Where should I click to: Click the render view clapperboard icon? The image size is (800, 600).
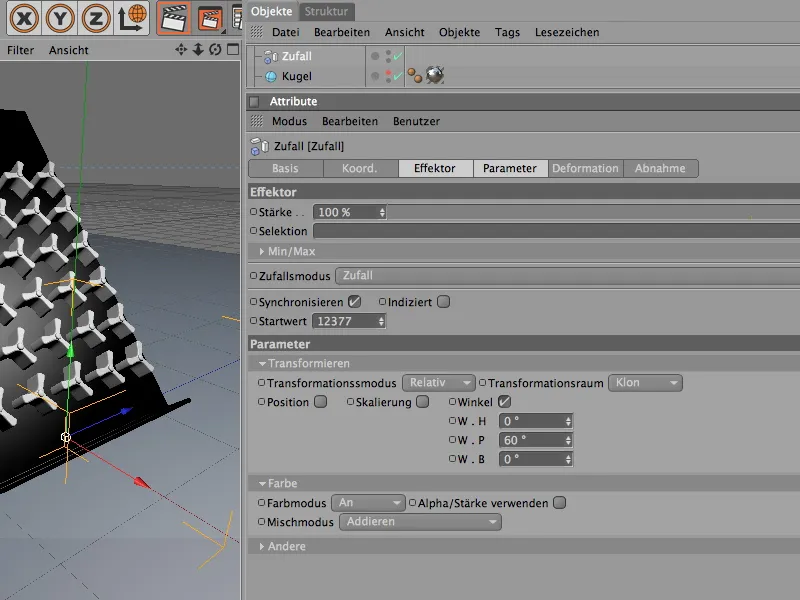click(x=175, y=17)
